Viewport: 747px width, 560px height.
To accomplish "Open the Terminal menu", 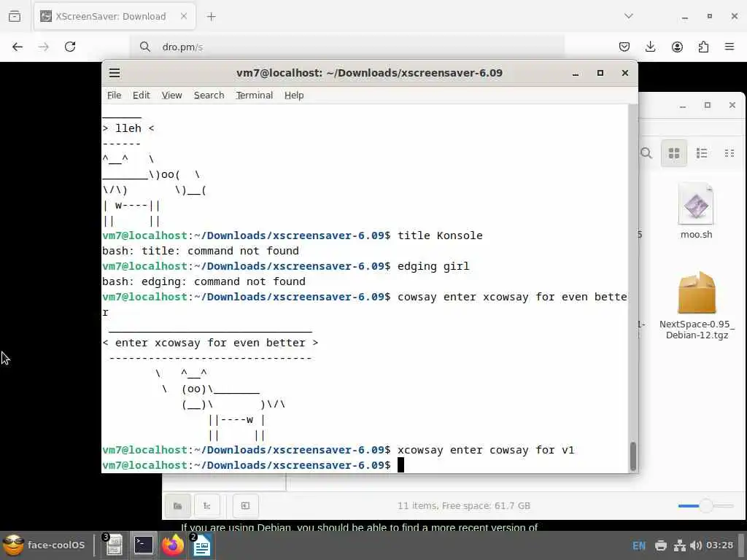I will point(254,96).
